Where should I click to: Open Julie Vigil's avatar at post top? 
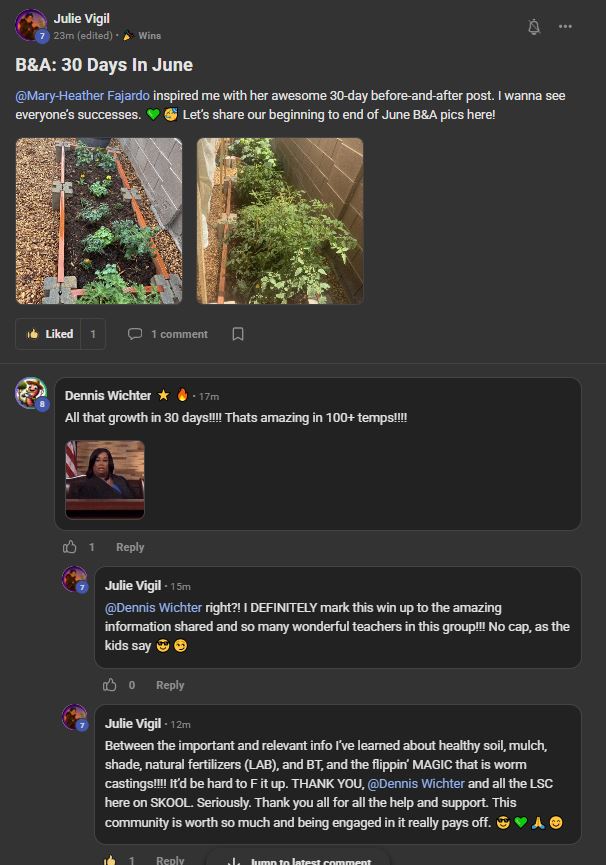31,25
